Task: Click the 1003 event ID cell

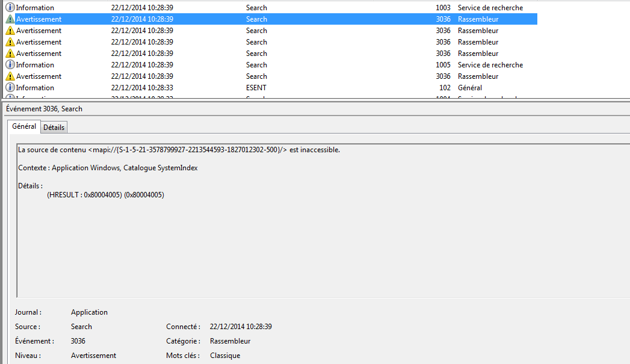Action: pyautogui.click(x=443, y=8)
